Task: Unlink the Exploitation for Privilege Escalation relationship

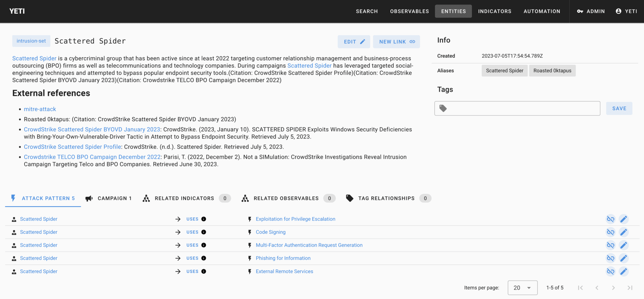Action: (x=610, y=219)
